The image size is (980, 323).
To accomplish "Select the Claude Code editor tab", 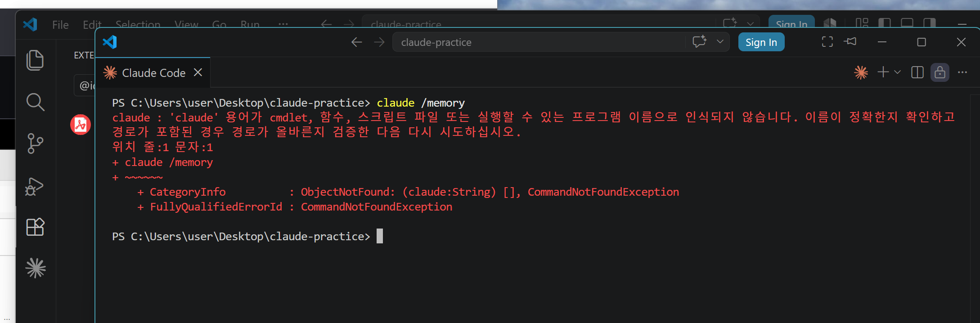I will click(153, 73).
